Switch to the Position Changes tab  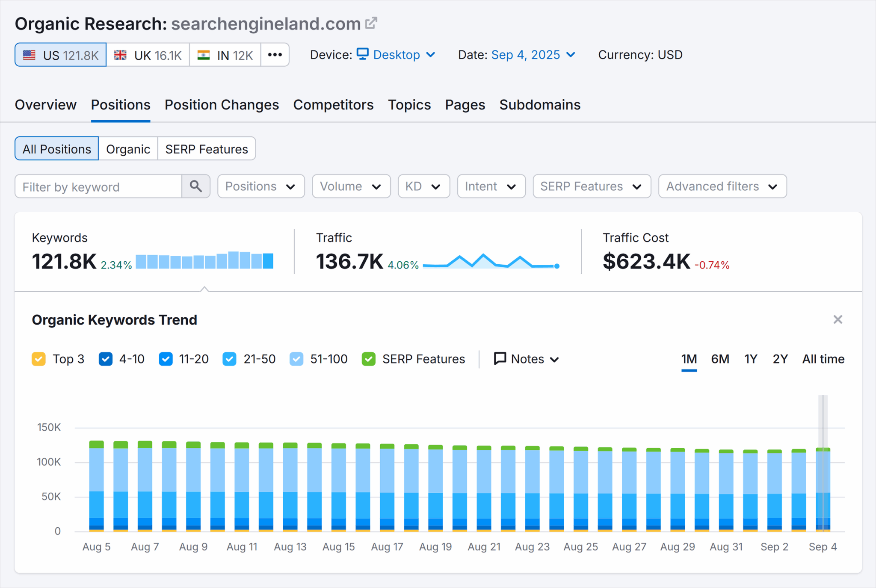click(x=222, y=105)
